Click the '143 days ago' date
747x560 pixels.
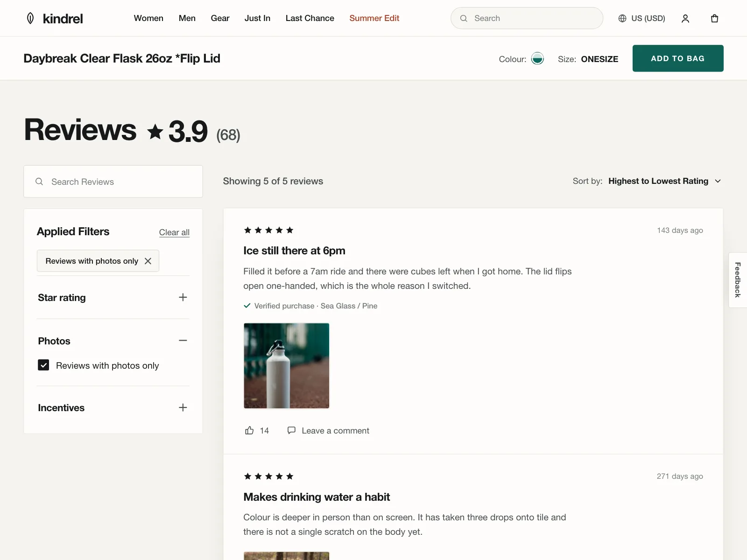pos(680,231)
